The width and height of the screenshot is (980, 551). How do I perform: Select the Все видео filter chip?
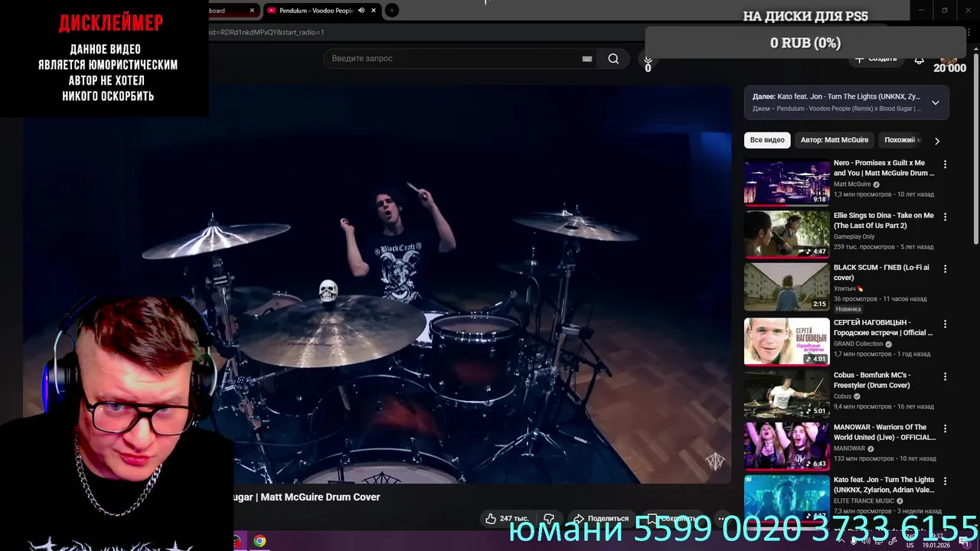click(x=767, y=140)
